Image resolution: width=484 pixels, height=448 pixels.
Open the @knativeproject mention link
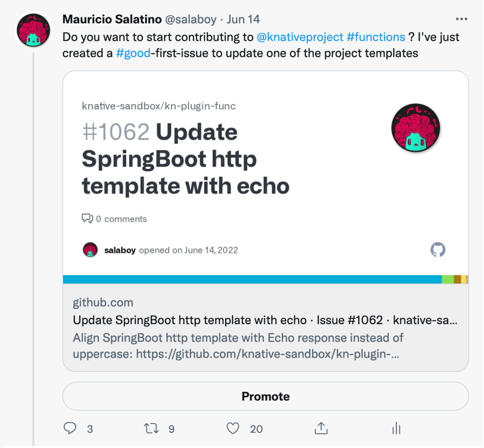coord(300,37)
